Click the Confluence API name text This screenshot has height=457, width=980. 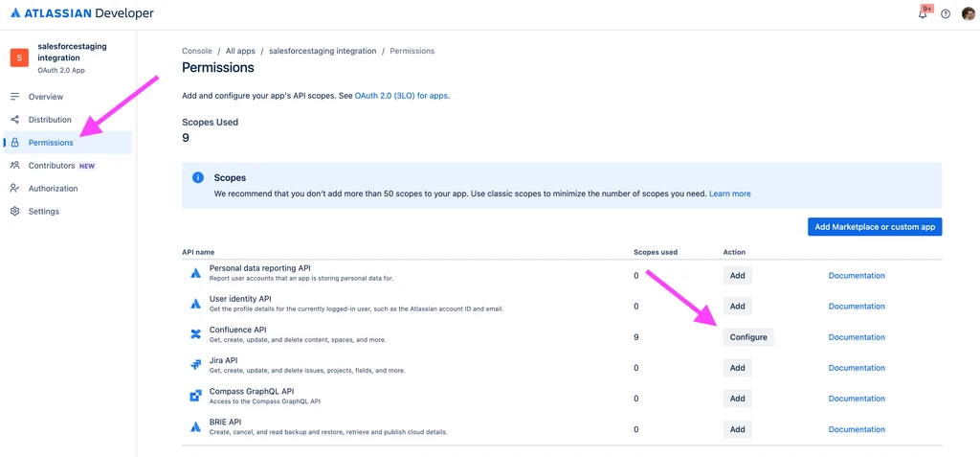pyautogui.click(x=238, y=330)
